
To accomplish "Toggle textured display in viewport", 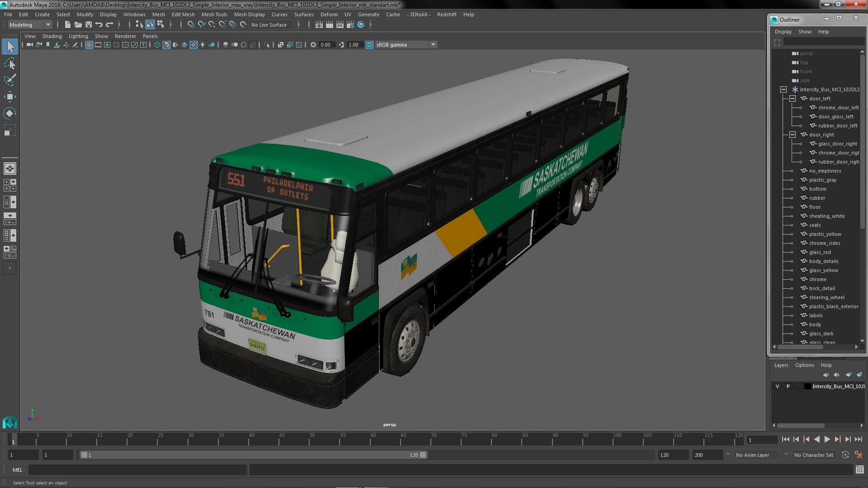I will pyautogui.click(x=193, y=45).
